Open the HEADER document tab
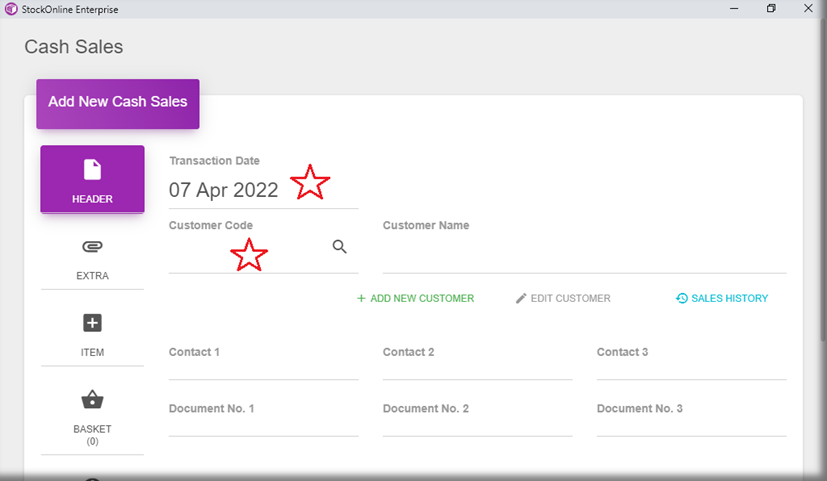Screen dimensions: 827x481 (x=92, y=179)
